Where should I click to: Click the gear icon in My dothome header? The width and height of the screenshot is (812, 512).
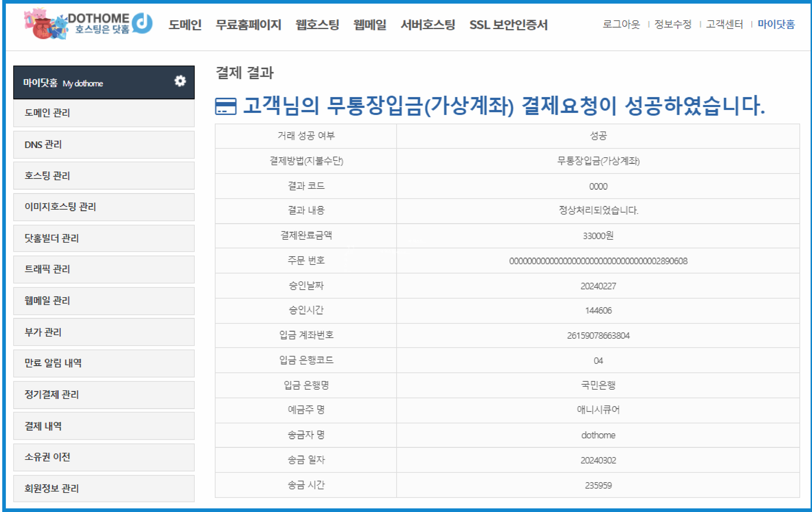pyautogui.click(x=180, y=81)
